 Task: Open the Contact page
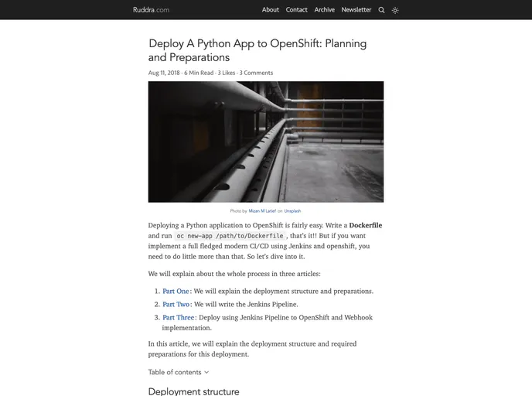[x=296, y=10]
